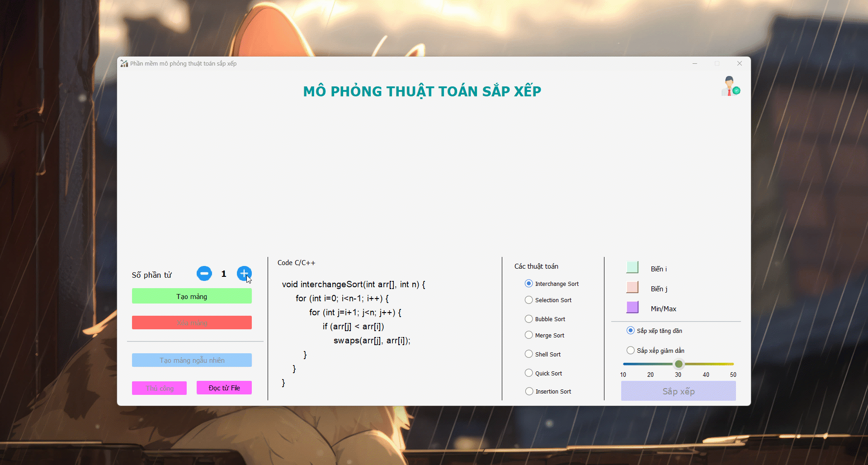868x465 pixels.
Task: Select Merge Sort algorithm
Action: pyautogui.click(x=544, y=335)
